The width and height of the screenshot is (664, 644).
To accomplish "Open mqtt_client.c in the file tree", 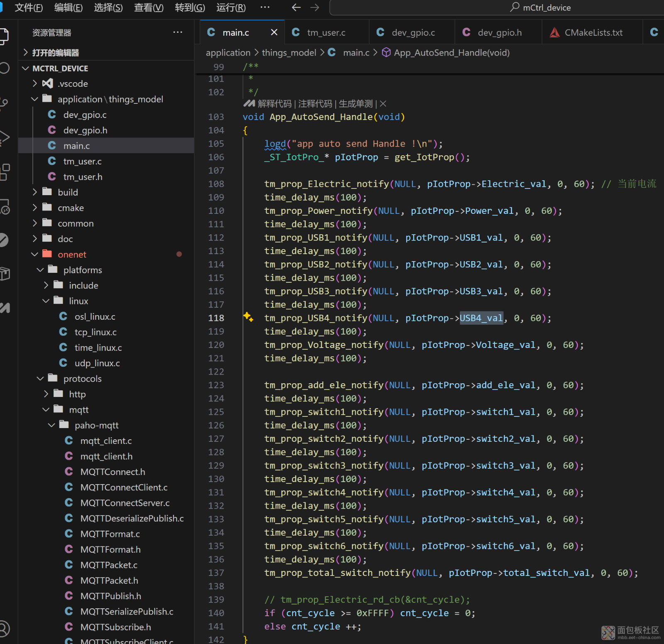I will (106, 441).
